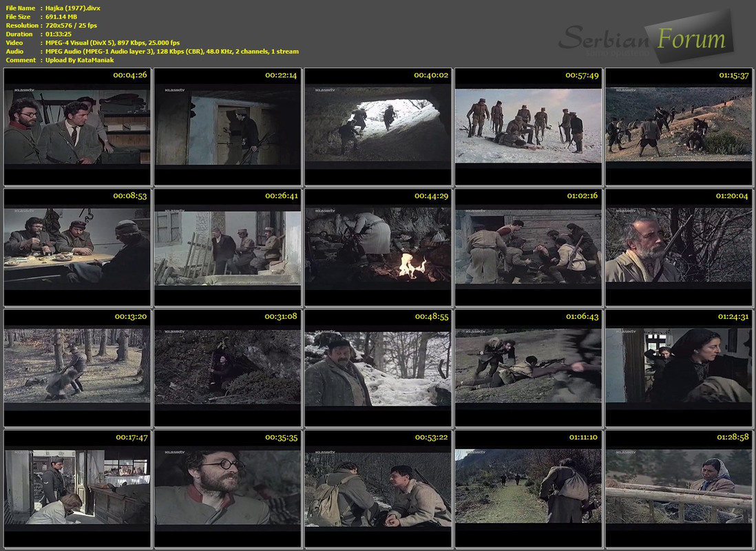
Task: Open the thumbnail stamped 00:48:55
Action: pyautogui.click(x=378, y=368)
